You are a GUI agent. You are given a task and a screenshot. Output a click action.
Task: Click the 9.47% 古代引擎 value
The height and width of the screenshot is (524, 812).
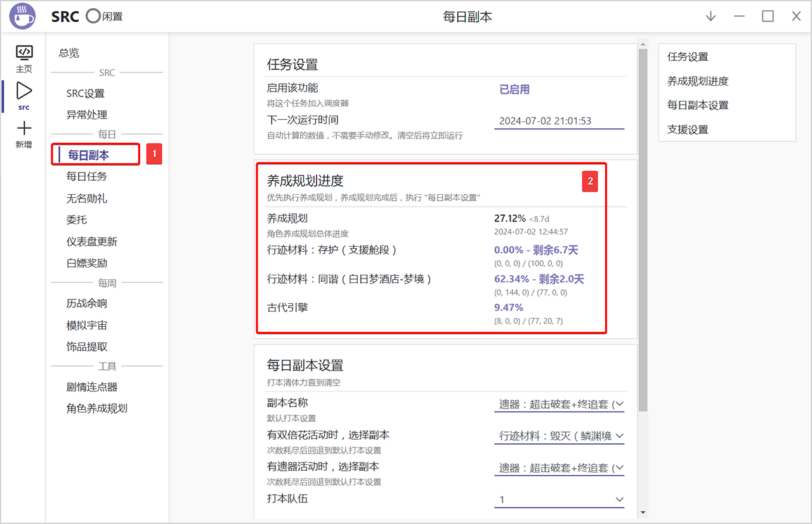(x=509, y=308)
